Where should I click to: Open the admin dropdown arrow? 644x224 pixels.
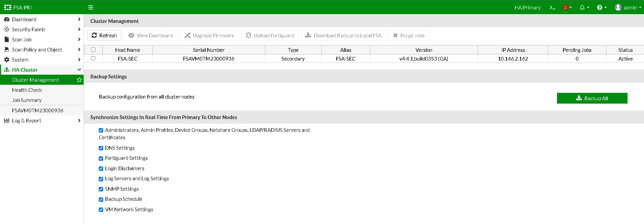tap(640, 7)
